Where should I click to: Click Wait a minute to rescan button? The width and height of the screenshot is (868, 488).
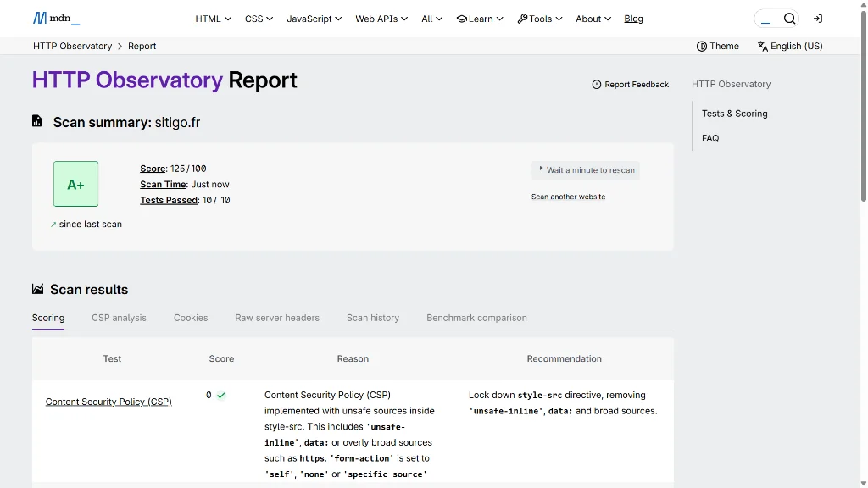(586, 169)
